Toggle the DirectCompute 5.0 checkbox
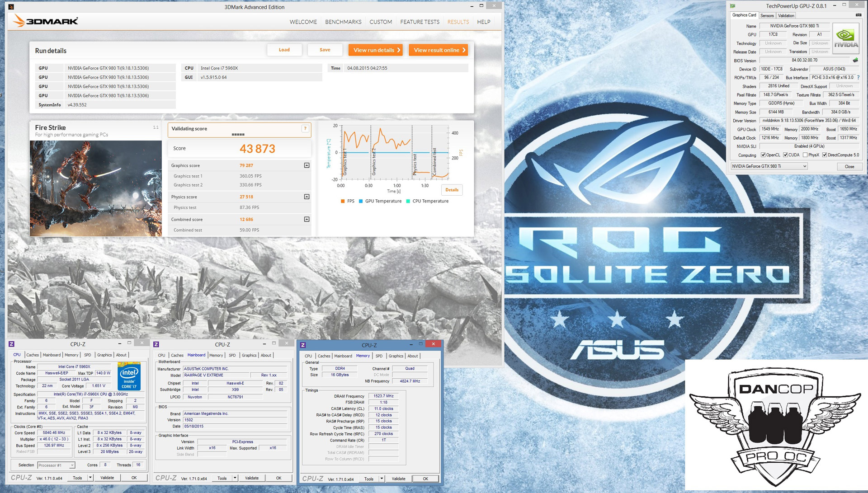 click(x=825, y=155)
